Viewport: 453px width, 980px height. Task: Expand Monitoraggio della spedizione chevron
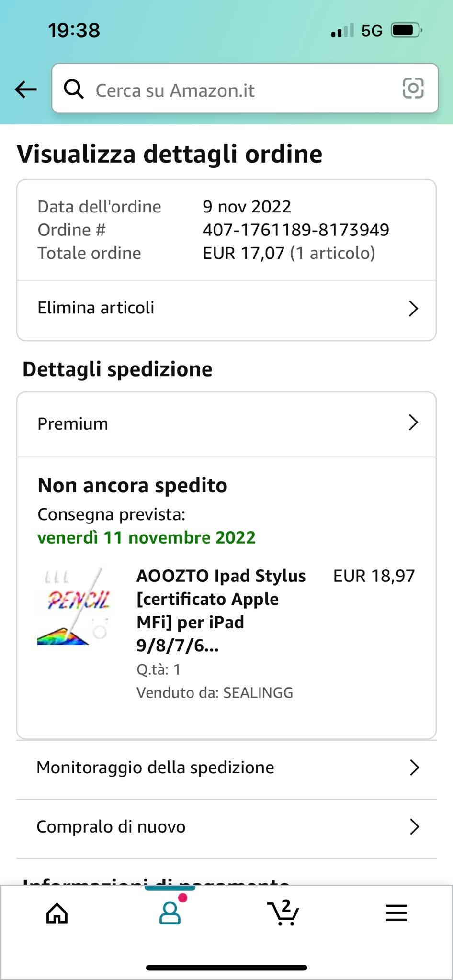tap(415, 768)
